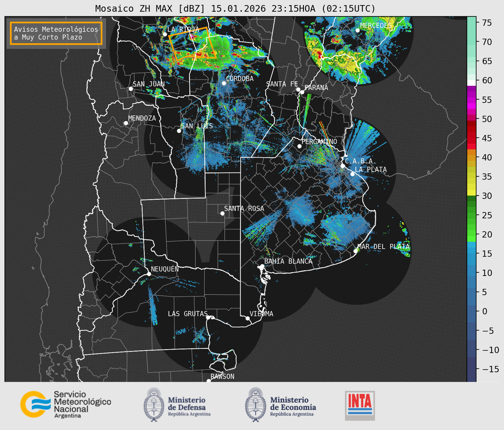The height and width of the screenshot is (430, 504).
Task: Select the orange 40 dBZ colorbar segment
Action: pyautogui.click(x=471, y=158)
